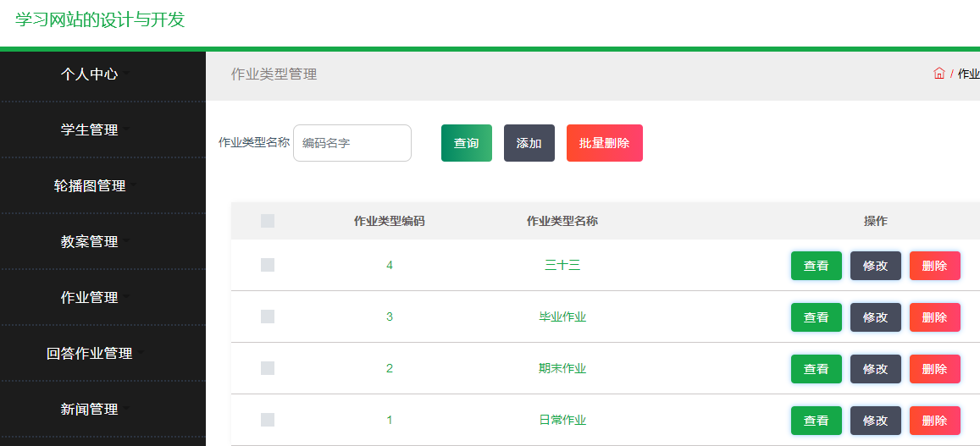Click the dropdown caret next to 轮播图管理
This screenshot has width=980, height=446.
[134, 184]
